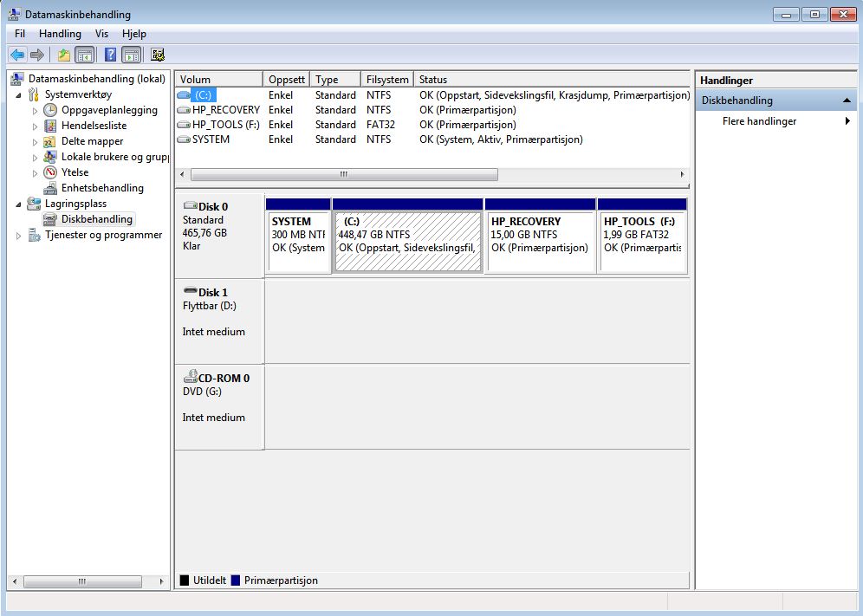Click the Disk 1 removable drive icon
Viewport: 863px width, 616px height.
point(191,290)
